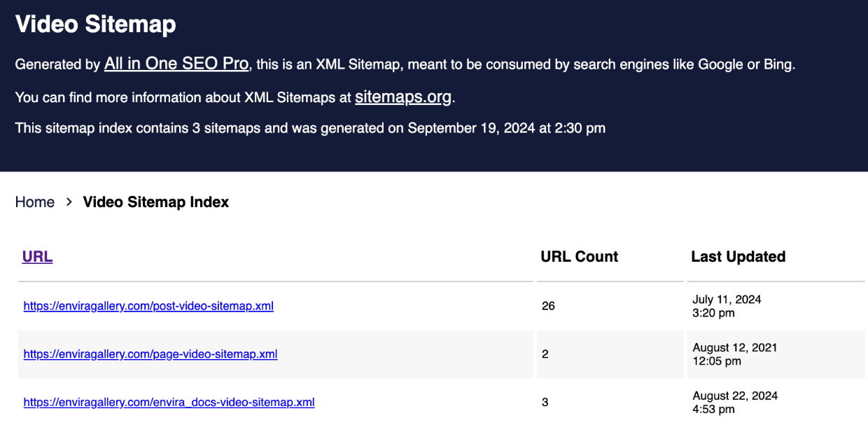Open the All in One SEO Pro link
Screen dimensions: 868x427
click(x=176, y=64)
